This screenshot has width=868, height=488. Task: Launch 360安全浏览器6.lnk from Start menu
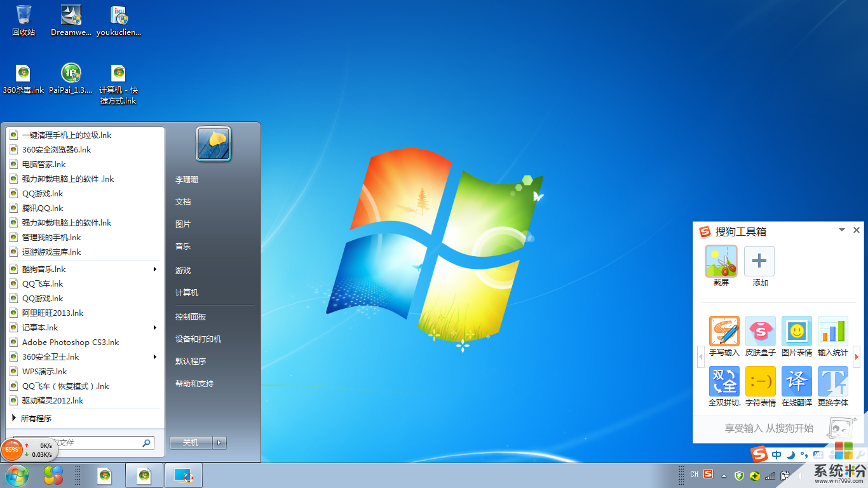pyautogui.click(x=85, y=150)
